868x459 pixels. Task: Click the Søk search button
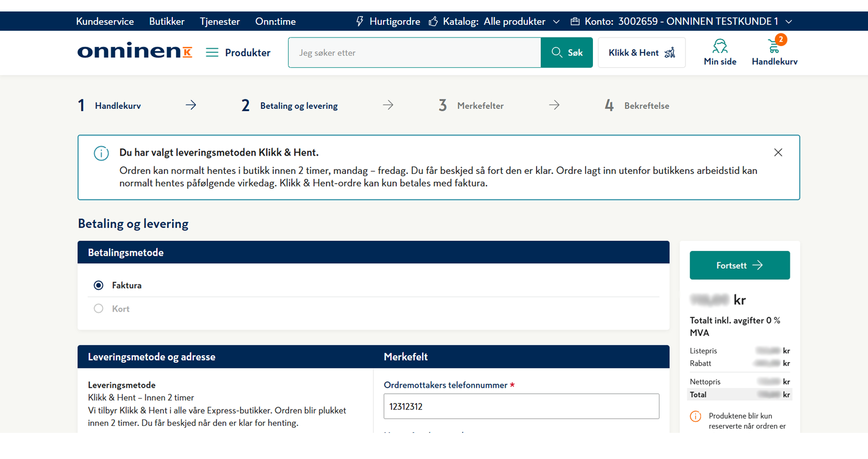567,52
